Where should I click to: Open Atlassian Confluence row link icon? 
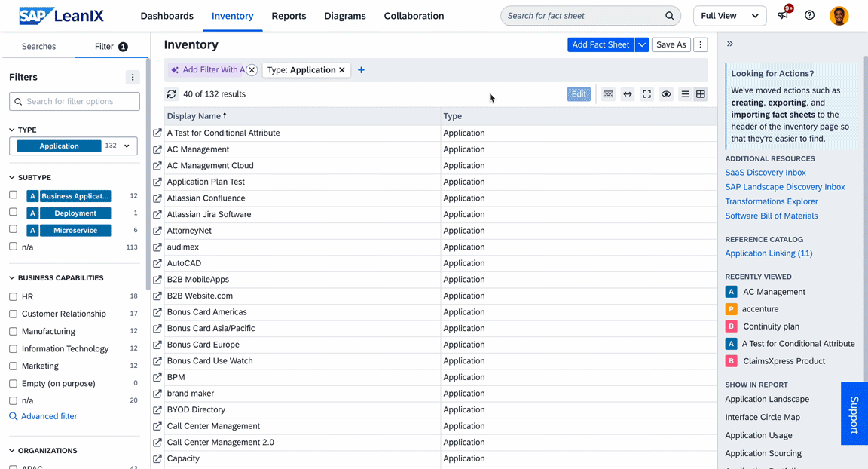(157, 198)
